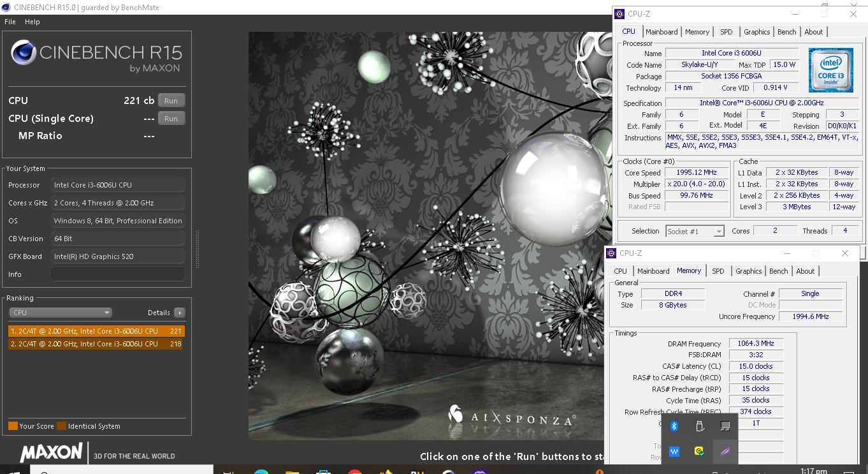Image resolution: width=868 pixels, height=474 pixels.
Task: Click the DRAM Frequency value 1064.3 MHz
Action: (756, 343)
